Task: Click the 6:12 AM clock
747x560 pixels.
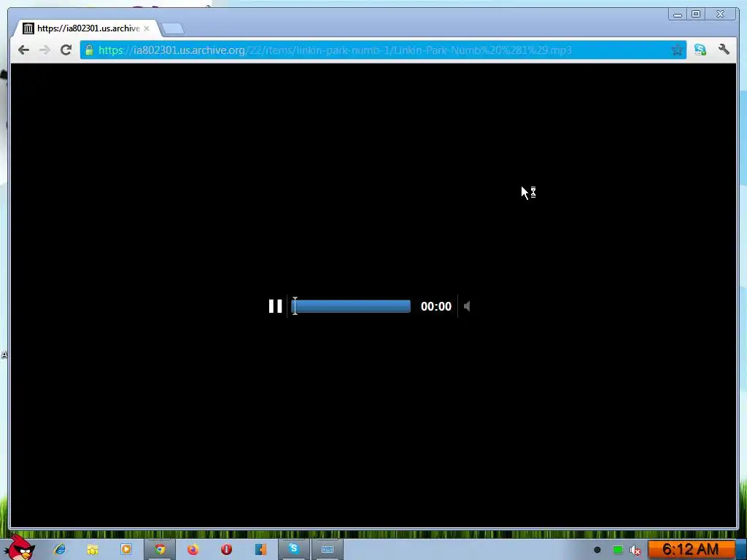Action: pos(691,550)
